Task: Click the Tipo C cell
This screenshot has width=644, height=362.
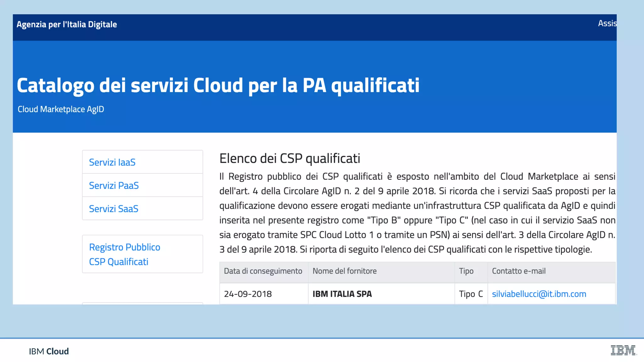Action: tap(471, 294)
